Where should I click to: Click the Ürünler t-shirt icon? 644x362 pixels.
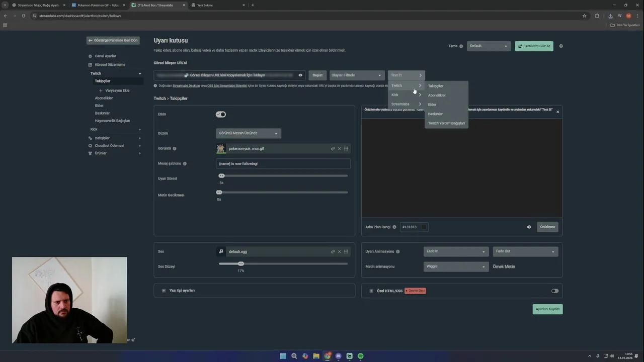pyautogui.click(x=90, y=153)
